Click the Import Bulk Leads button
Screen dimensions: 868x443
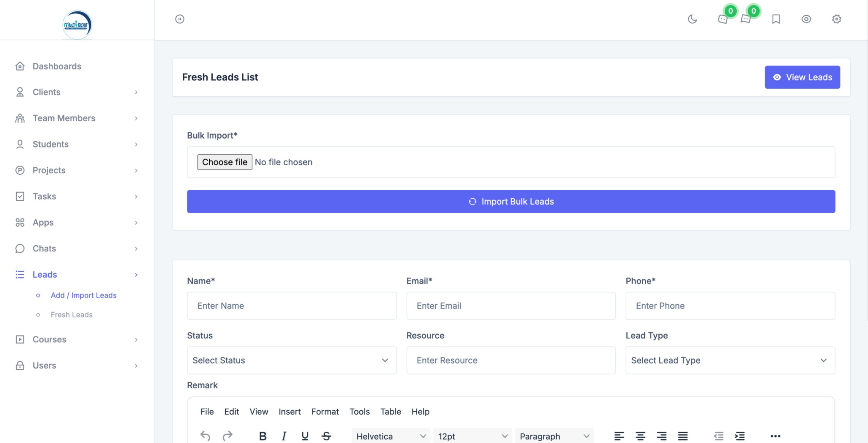[511, 201]
